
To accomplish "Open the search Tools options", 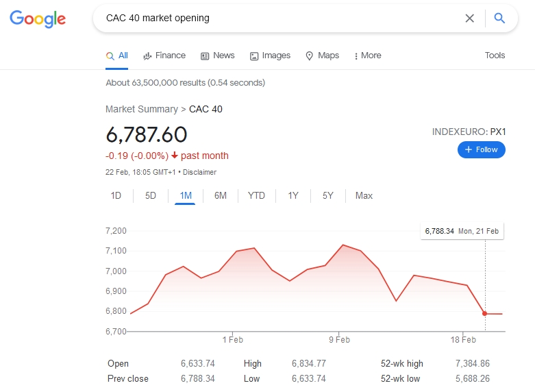I will [495, 56].
